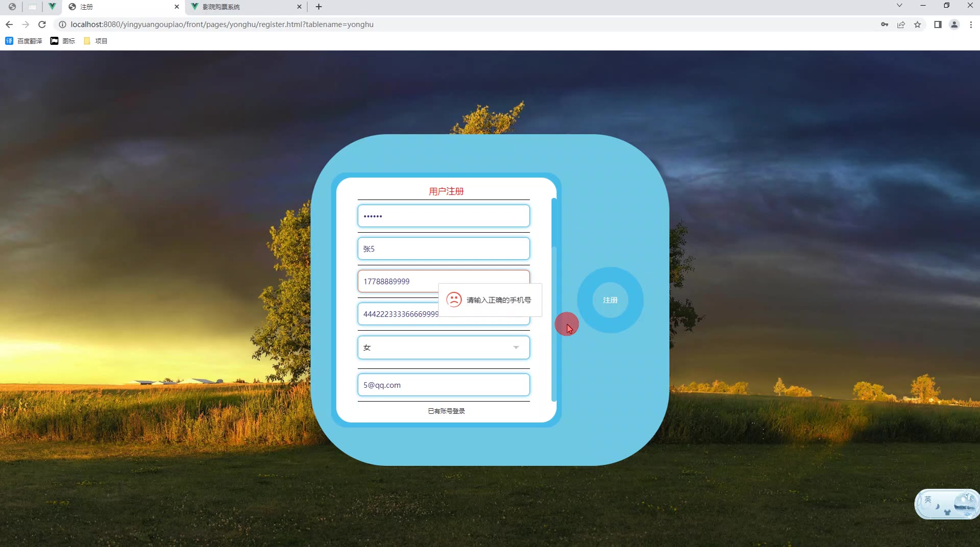The image size is (980, 547).
Task: Click the address bar URL
Action: pos(222,24)
